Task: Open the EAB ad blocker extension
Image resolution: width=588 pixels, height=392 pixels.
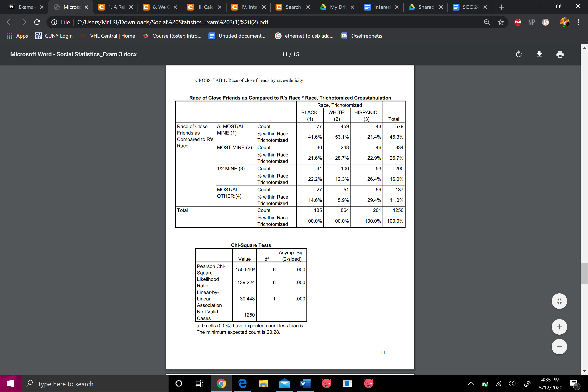Action: (518, 22)
